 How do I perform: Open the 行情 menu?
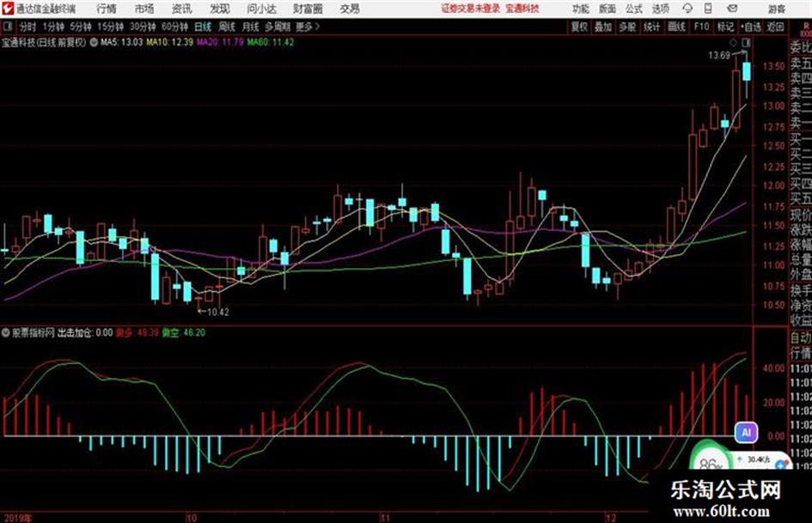pos(107,9)
